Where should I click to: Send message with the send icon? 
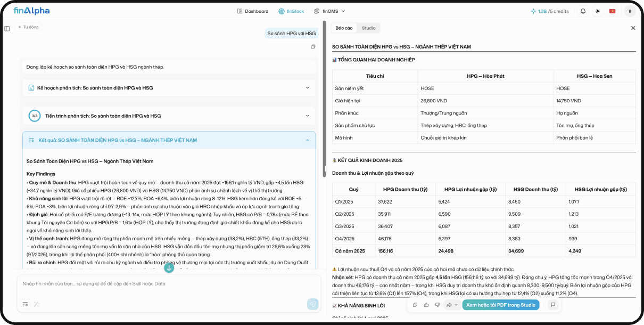point(313,304)
